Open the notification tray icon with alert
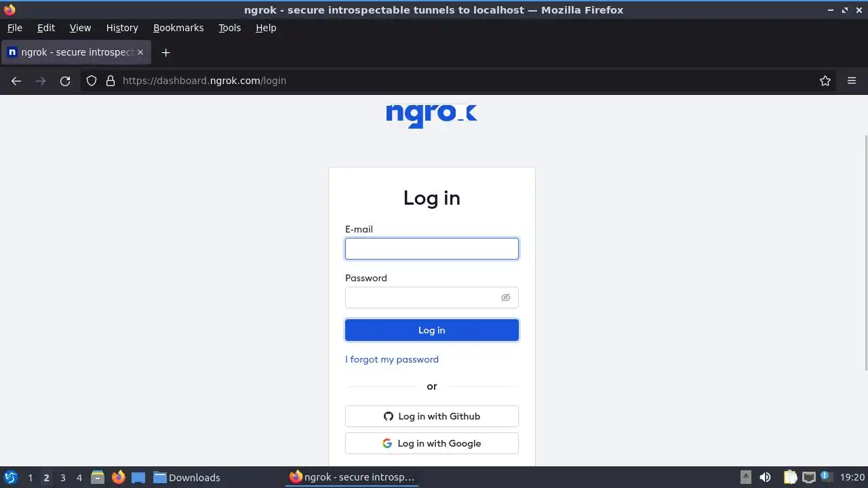Screen dimensions: 868x488 point(825,476)
